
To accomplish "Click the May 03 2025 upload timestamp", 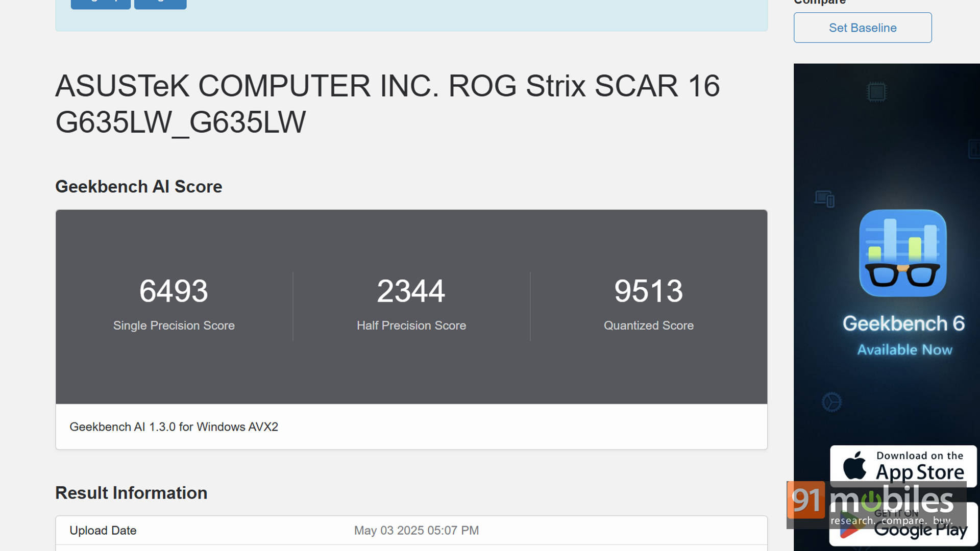I will (x=416, y=531).
